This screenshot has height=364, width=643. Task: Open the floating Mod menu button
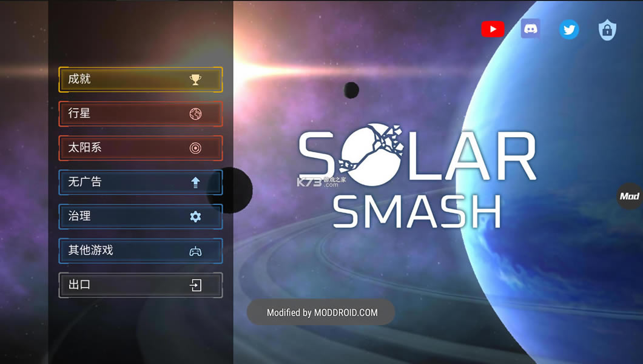click(x=630, y=197)
